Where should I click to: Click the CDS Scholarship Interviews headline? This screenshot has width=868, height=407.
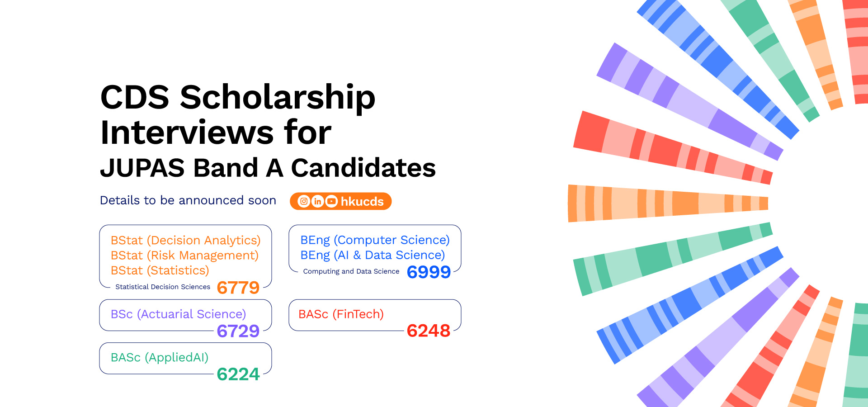coord(238,114)
